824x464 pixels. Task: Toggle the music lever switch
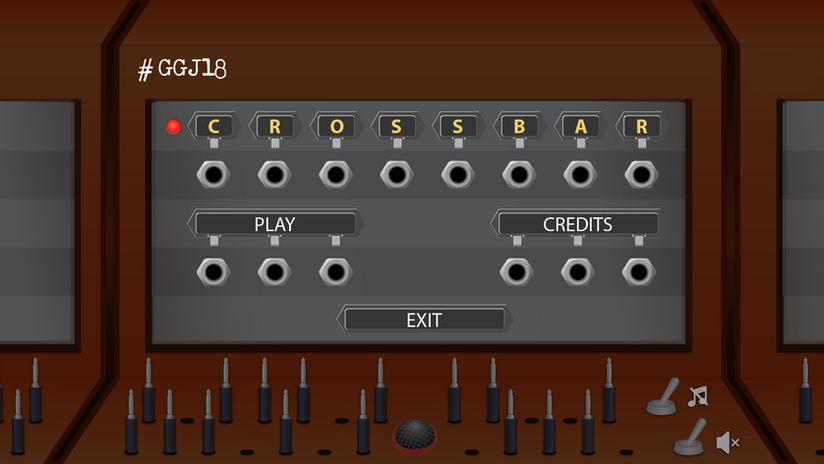pyautogui.click(x=663, y=397)
